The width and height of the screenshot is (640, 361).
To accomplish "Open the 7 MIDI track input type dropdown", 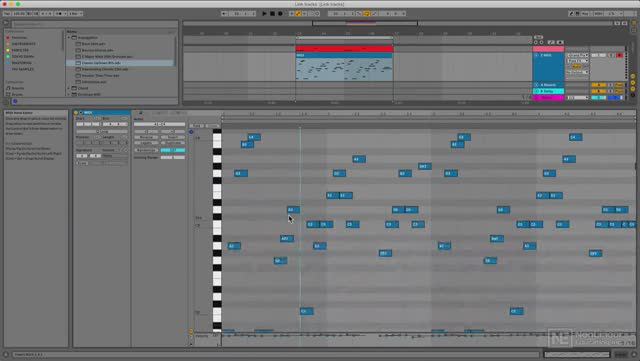I will pyautogui.click(x=577, y=55).
